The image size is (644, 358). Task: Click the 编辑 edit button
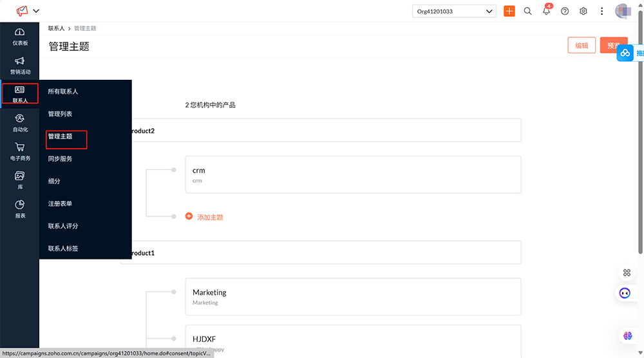pos(582,46)
